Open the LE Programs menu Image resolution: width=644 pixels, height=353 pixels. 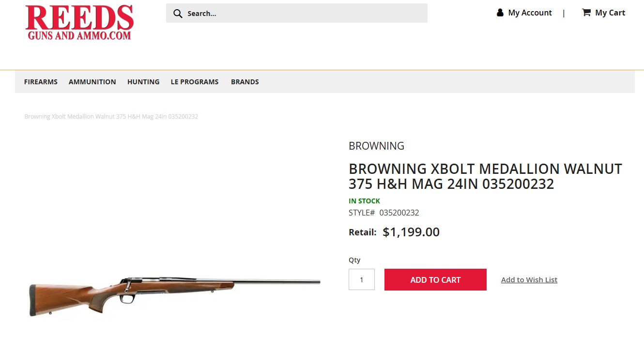pos(195,82)
